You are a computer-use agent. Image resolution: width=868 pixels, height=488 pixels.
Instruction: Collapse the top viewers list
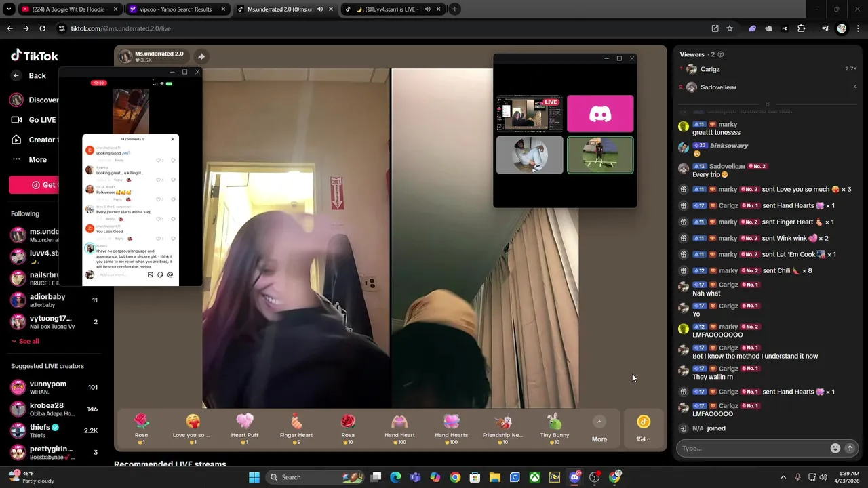[x=767, y=104]
